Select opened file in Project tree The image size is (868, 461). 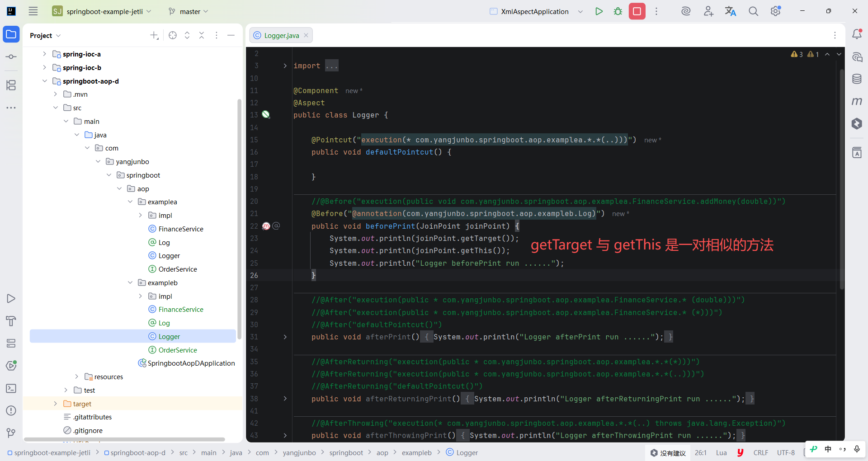pos(173,35)
